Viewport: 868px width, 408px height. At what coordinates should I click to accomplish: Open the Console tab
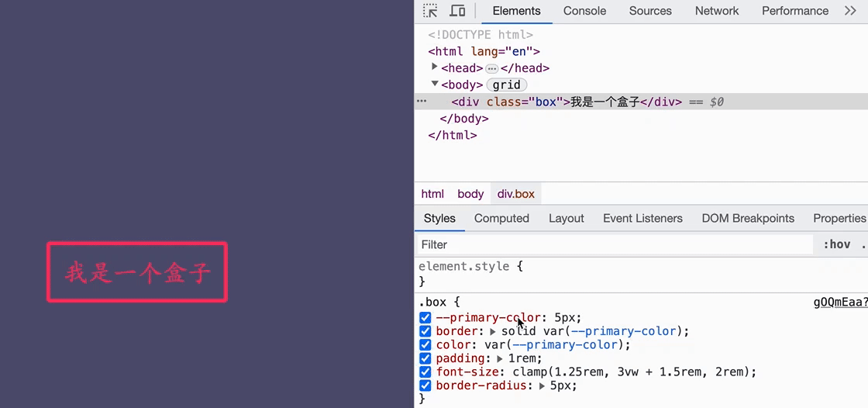point(584,11)
